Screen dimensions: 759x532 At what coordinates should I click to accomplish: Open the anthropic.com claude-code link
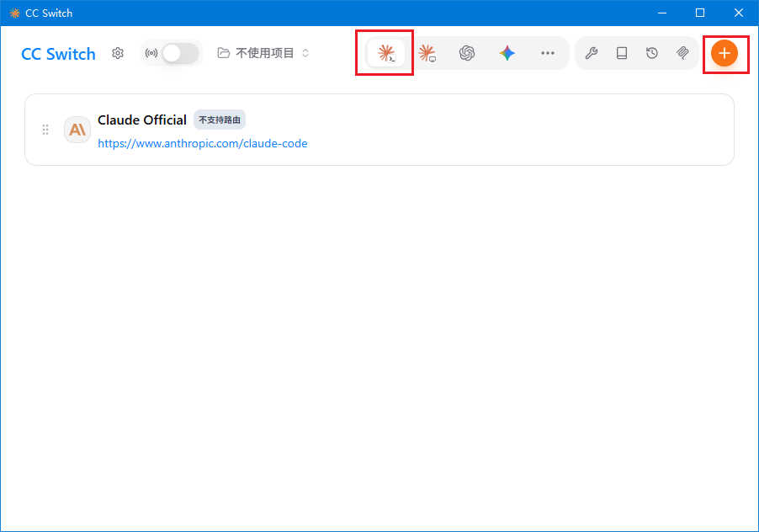(x=202, y=143)
